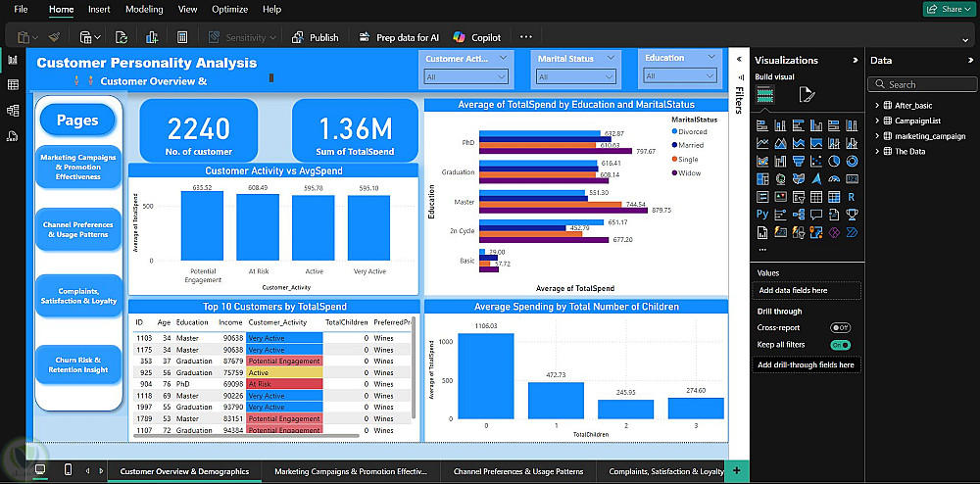This screenshot has width=980, height=484.
Task: Open the Insert ribbon tab
Action: pos(99,10)
